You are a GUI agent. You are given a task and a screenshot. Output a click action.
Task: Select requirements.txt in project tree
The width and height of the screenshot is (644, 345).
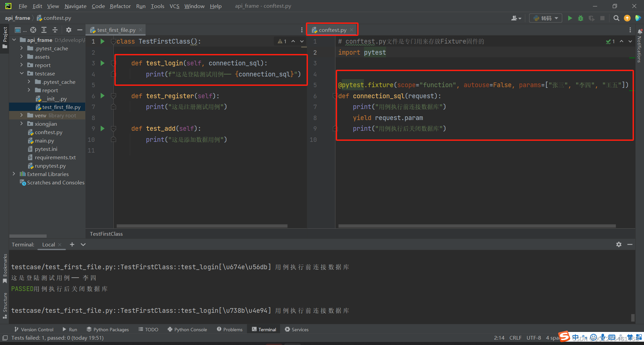click(55, 157)
